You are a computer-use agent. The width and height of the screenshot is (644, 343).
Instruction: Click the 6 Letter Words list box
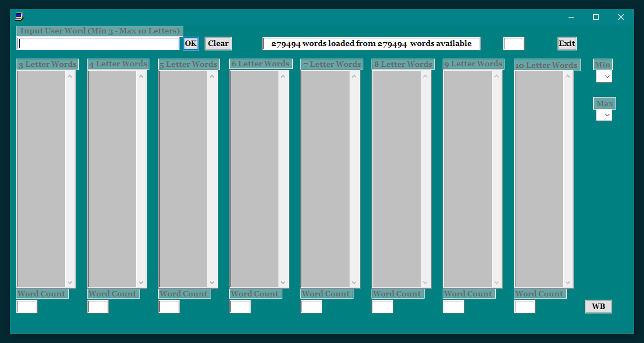(x=259, y=179)
